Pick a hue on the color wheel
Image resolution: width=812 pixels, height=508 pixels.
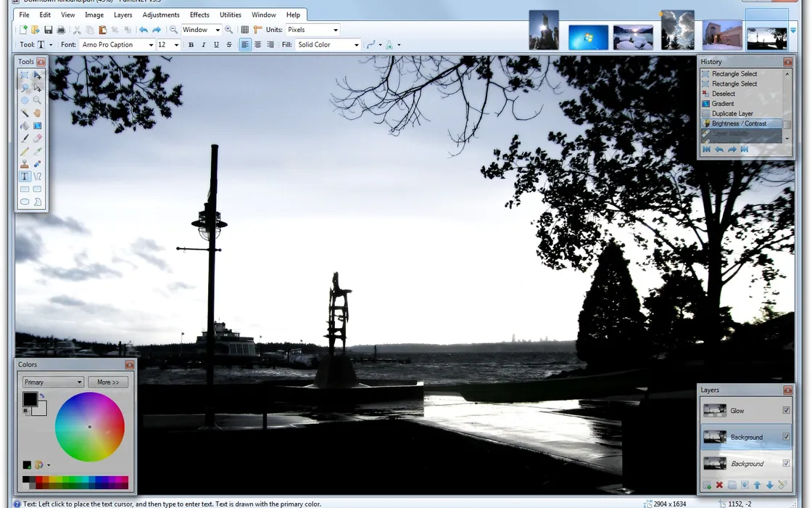pyautogui.click(x=90, y=427)
